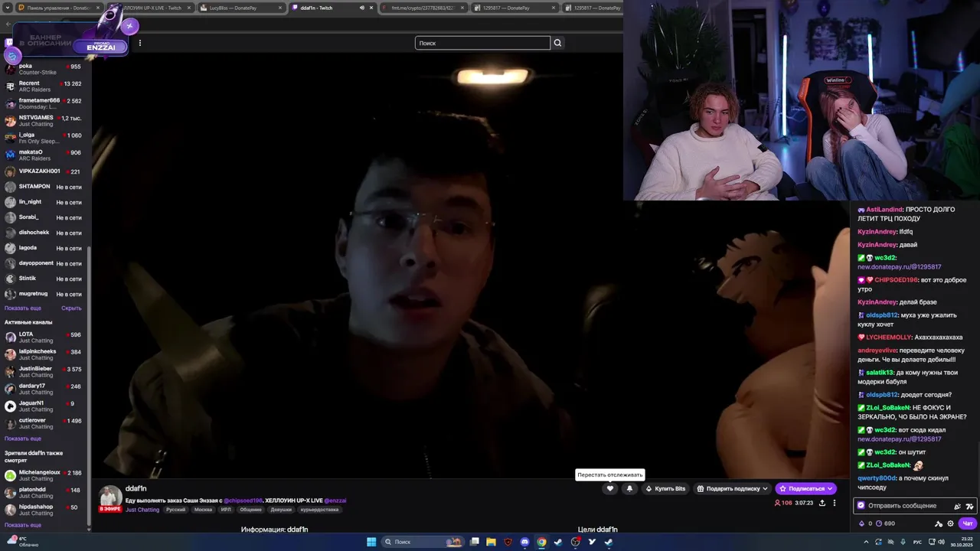980x551 pixels.
Task: Open NSTVGAMES channel in sidebar
Action: pos(43,120)
